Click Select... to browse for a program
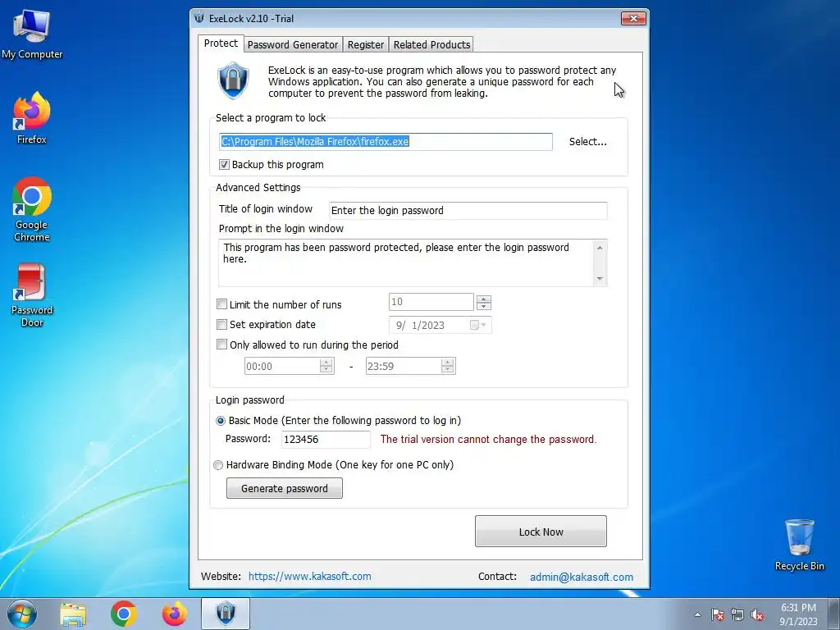This screenshot has height=630, width=840. click(587, 142)
